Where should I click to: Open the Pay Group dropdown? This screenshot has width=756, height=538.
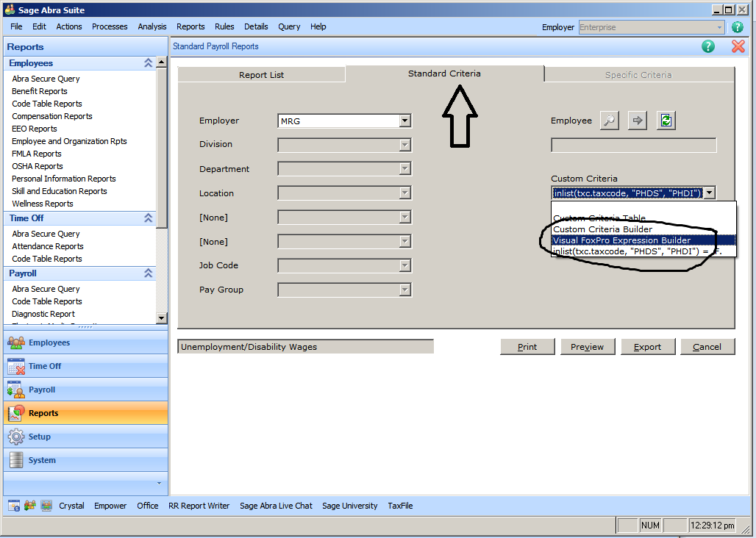point(405,290)
